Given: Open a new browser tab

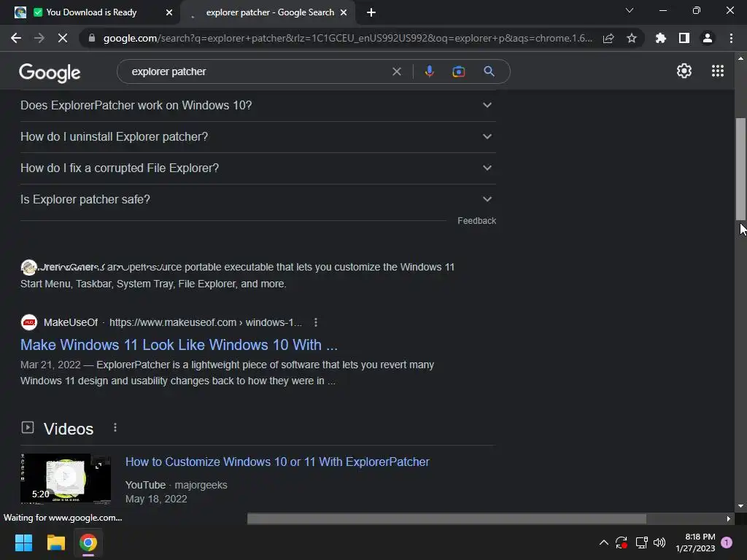Looking at the screenshot, I should [x=371, y=12].
